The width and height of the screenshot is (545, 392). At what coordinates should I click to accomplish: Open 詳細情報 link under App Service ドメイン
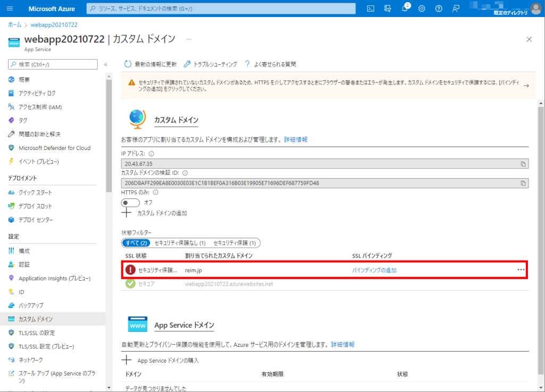point(343,345)
